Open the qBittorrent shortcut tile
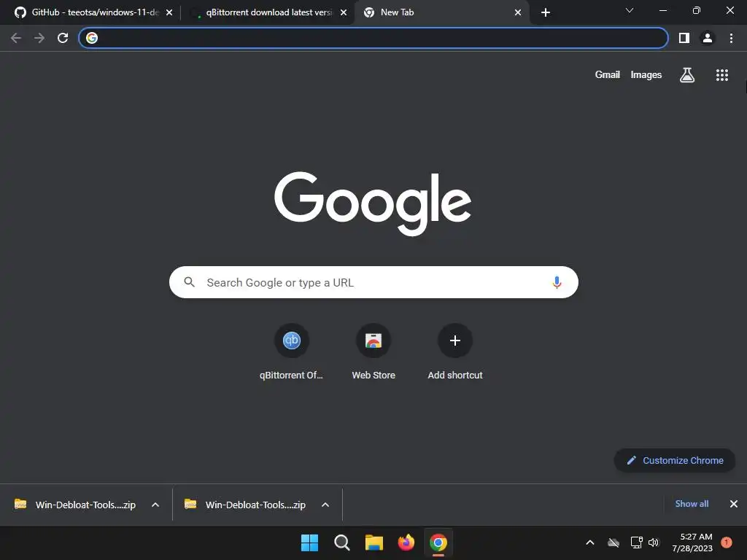Screen dimensions: 747x560 point(292,352)
